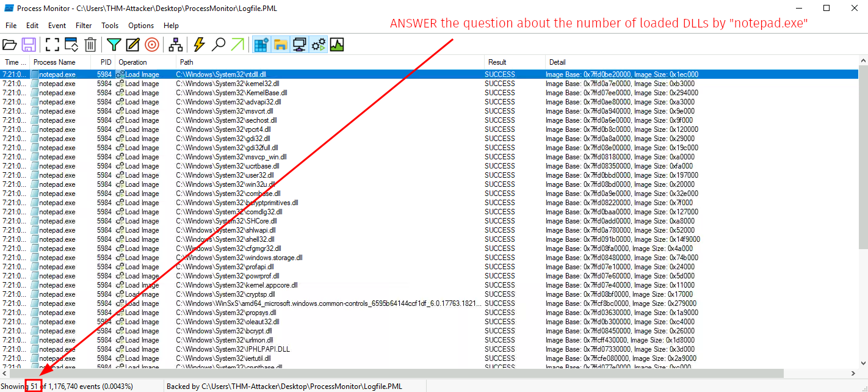Click the Operation column header
This screenshot has height=392, width=868.
(x=132, y=62)
